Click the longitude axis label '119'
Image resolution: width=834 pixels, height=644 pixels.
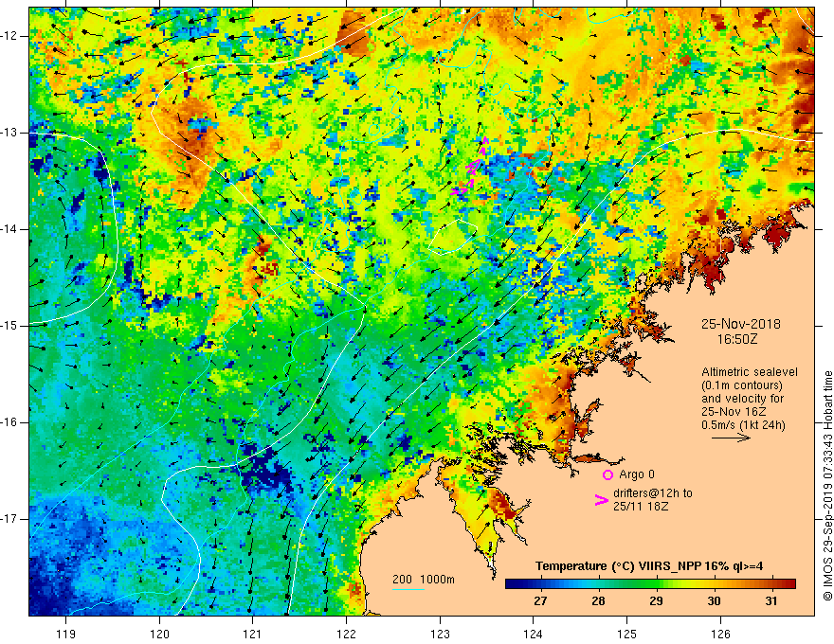point(66,634)
